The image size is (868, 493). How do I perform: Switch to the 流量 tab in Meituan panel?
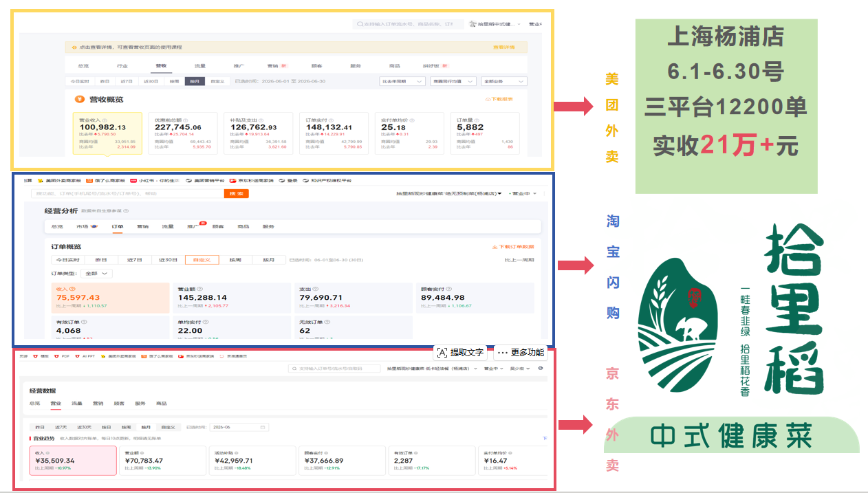(x=199, y=66)
